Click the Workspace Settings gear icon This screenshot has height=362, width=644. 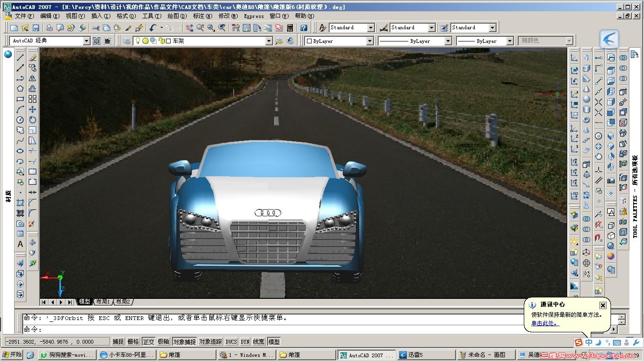point(97,41)
